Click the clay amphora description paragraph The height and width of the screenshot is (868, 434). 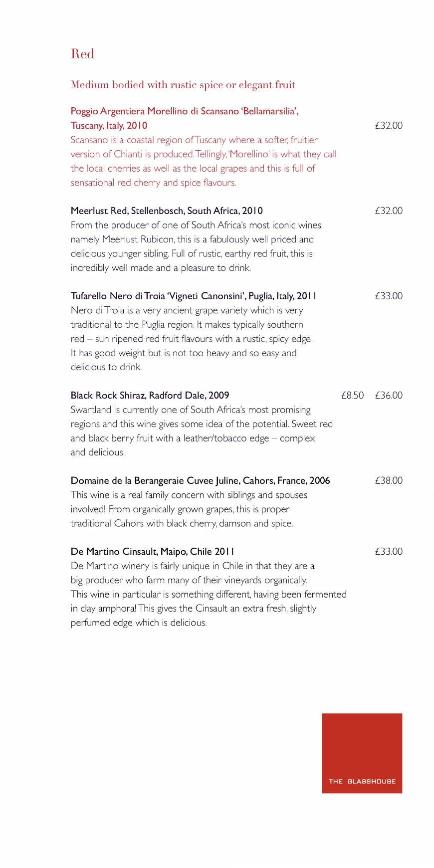[x=208, y=594]
